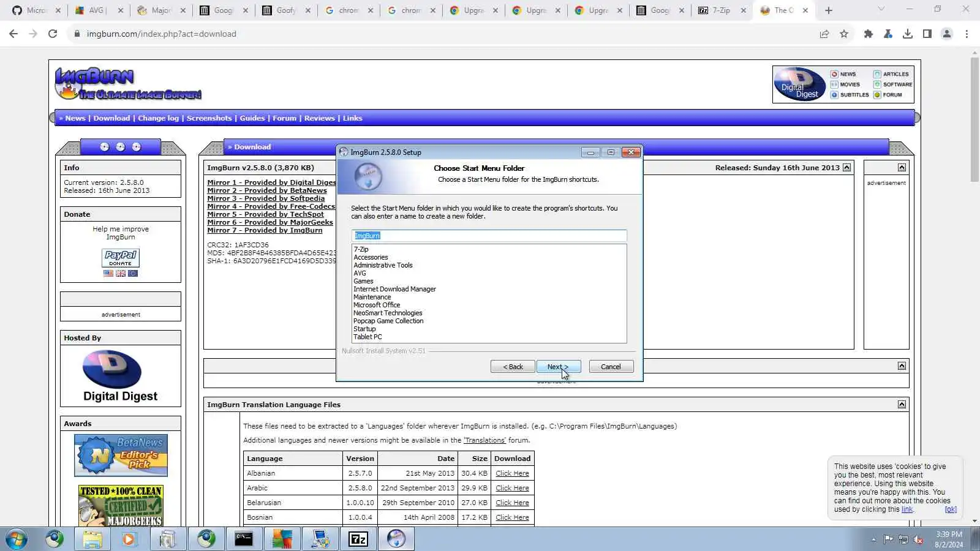Open the Chrome Labs flask icon
Screen dimensions: 980x551
pos(888,34)
